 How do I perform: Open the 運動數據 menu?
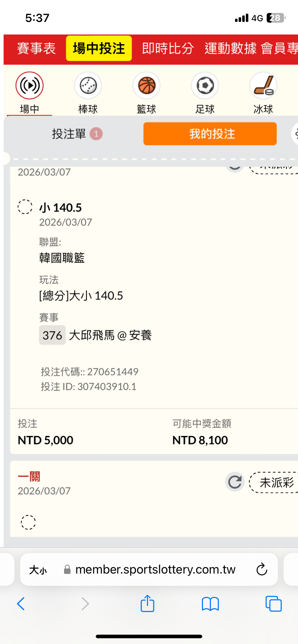[230, 48]
